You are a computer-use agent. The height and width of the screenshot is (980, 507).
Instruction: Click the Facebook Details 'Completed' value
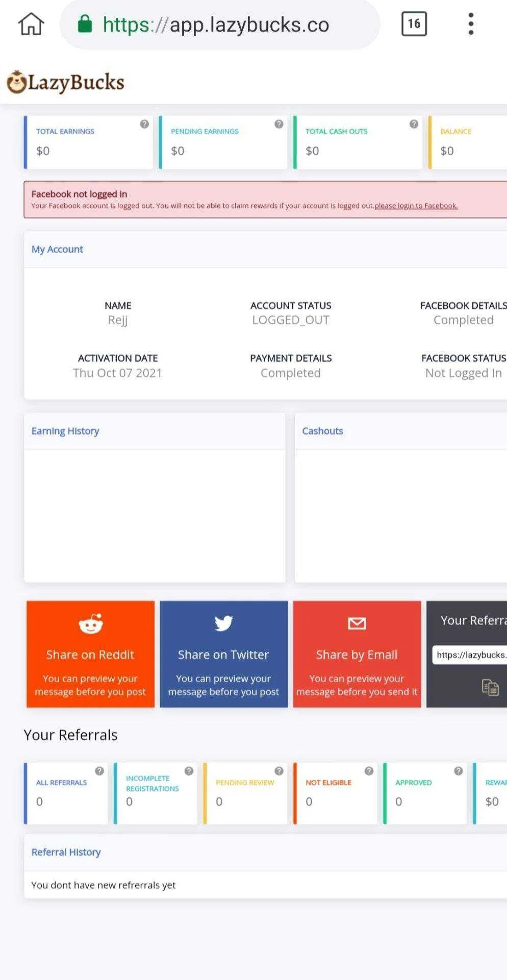coord(464,320)
